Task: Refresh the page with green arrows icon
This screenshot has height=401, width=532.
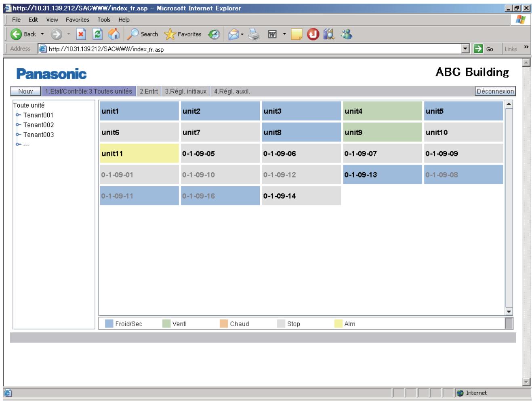Action: pos(97,34)
